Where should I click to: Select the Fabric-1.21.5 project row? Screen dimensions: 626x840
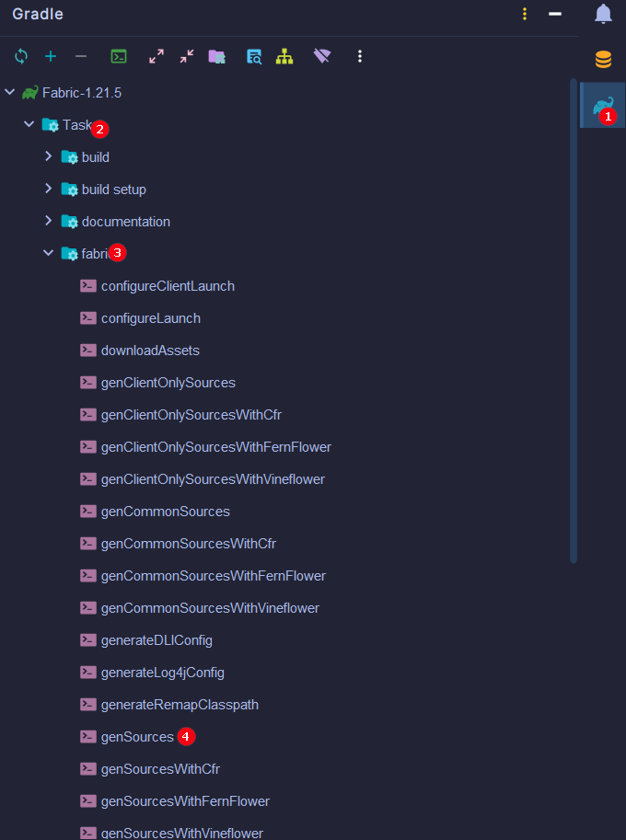286,93
